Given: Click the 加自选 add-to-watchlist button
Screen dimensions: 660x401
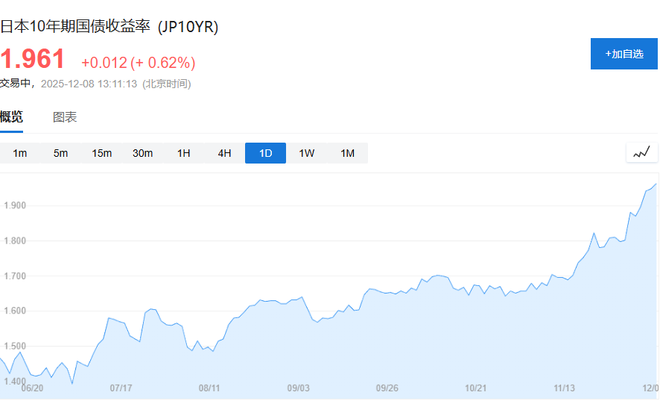Looking at the screenshot, I should pos(623,53).
